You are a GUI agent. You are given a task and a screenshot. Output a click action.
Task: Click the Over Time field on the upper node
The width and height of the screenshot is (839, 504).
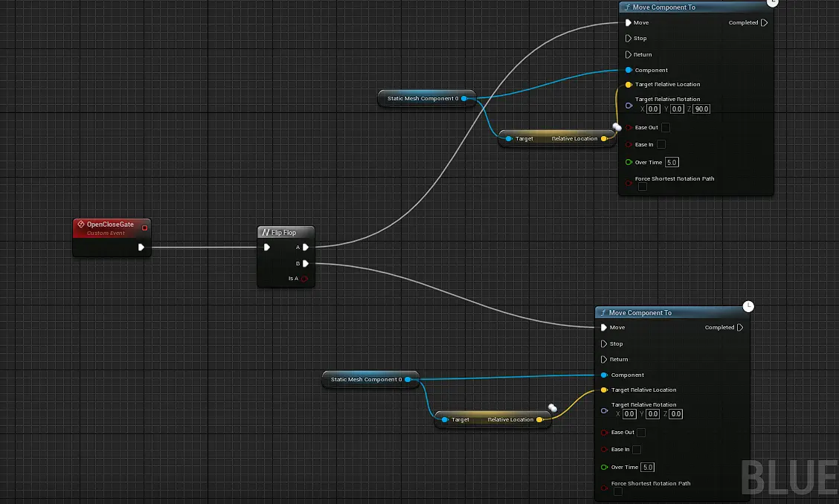(x=672, y=162)
